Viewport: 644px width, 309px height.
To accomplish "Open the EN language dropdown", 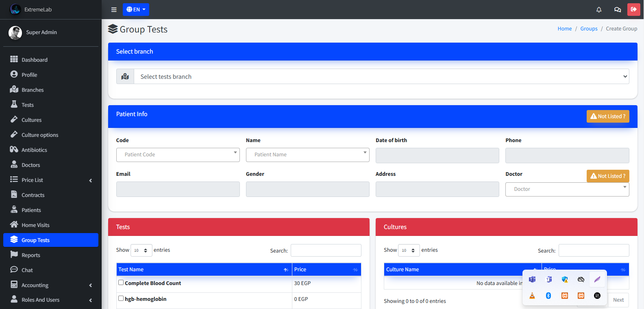I will (136, 10).
